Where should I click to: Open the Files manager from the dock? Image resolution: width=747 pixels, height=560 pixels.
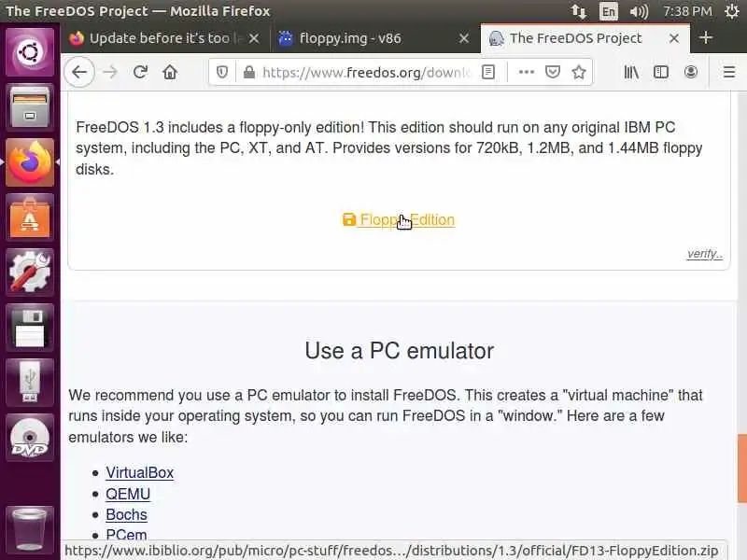(x=30, y=106)
